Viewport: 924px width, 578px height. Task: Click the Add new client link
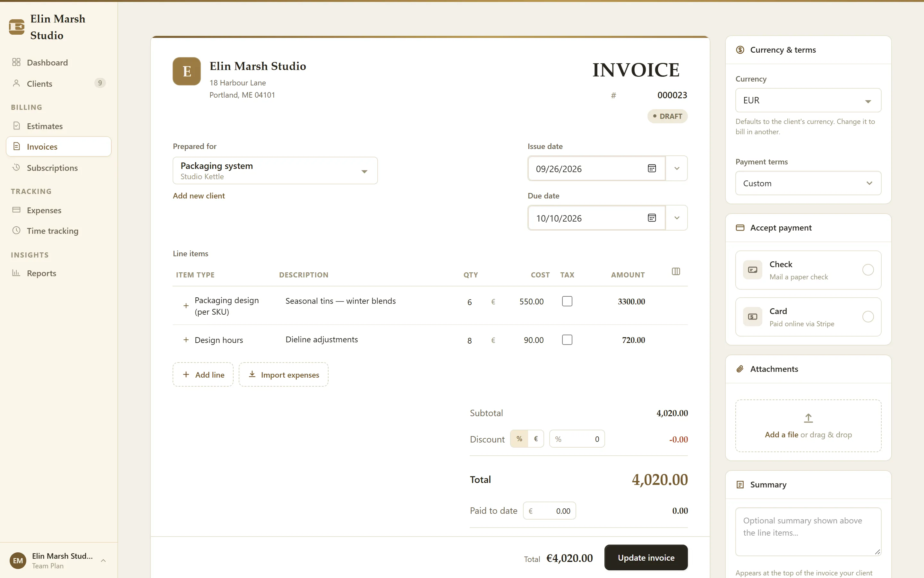pyautogui.click(x=199, y=196)
